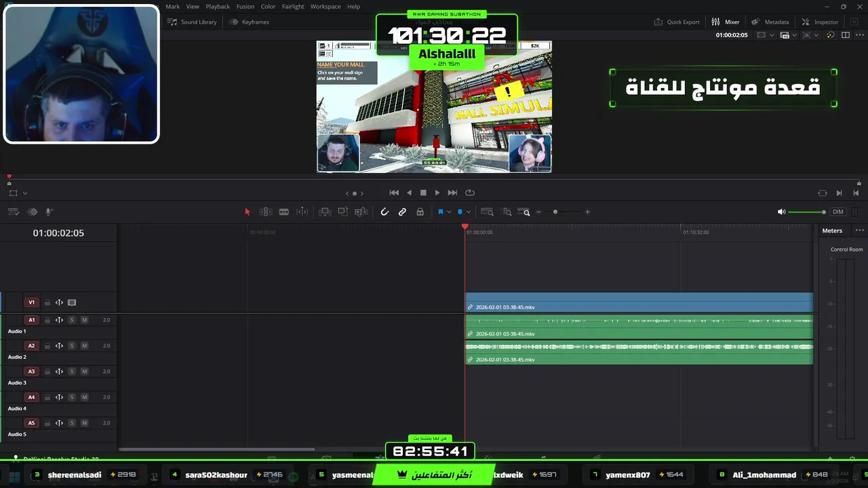868x488 pixels.
Task: Open the Color menu
Action: [x=269, y=6]
